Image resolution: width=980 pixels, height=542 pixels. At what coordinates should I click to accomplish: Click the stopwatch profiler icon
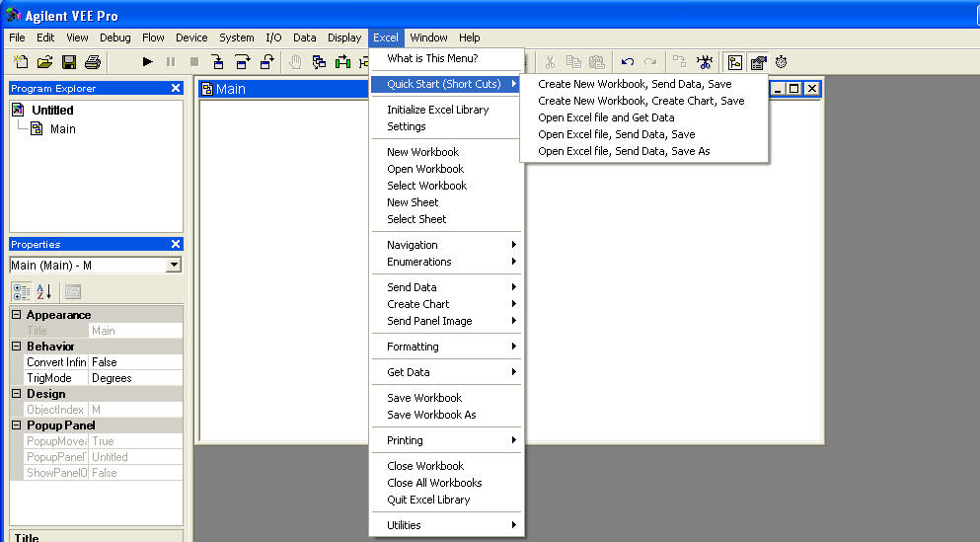782,62
